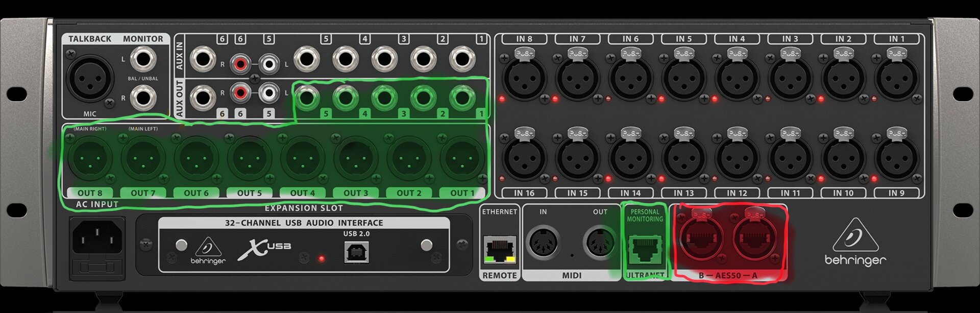Click the 'BAL / UNBAL' label

tap(143, 79)
